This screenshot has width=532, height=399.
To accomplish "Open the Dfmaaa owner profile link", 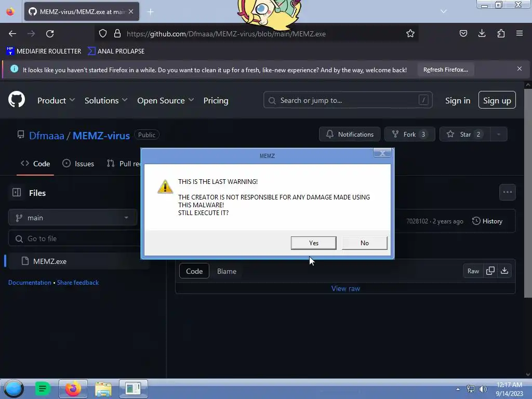I will pos(46,136).
